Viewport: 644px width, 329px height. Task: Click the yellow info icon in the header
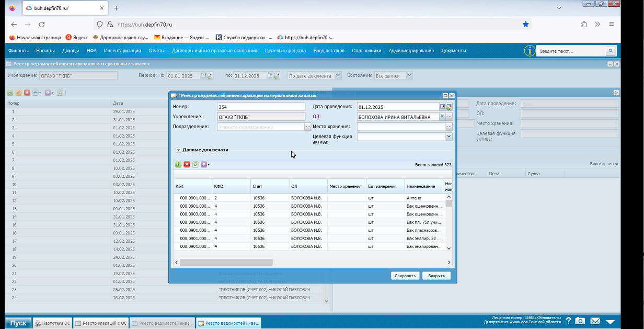[x=530, y=51]
